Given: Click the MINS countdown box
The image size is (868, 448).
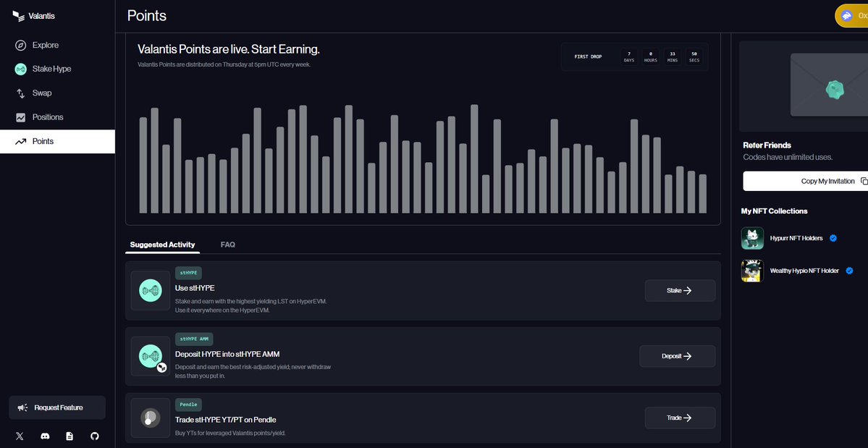Looking at the screenshot, I should coord(672,56).
